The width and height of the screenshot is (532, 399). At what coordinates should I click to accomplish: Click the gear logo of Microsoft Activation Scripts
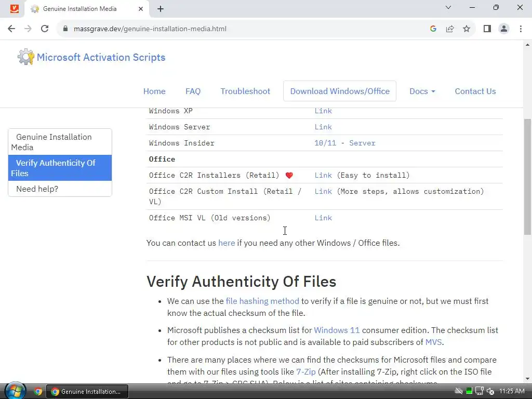point(26,57)
